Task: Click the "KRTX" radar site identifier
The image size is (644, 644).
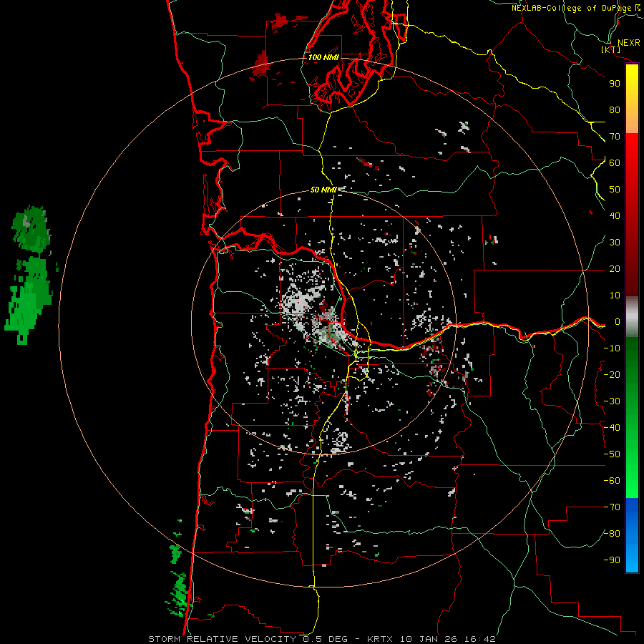Action: click(380, 639)
